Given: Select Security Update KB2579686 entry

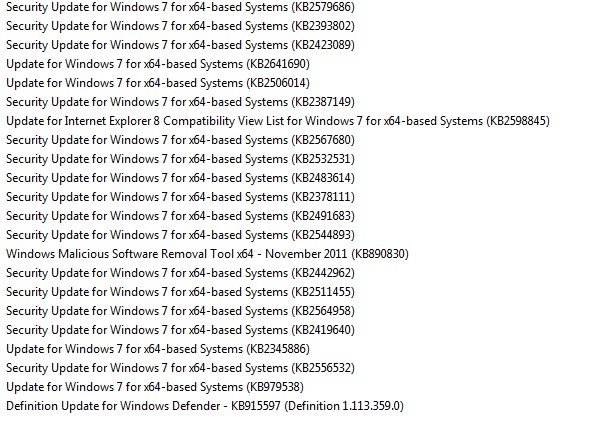Looking at the screenshot, I should pos(180,7).
